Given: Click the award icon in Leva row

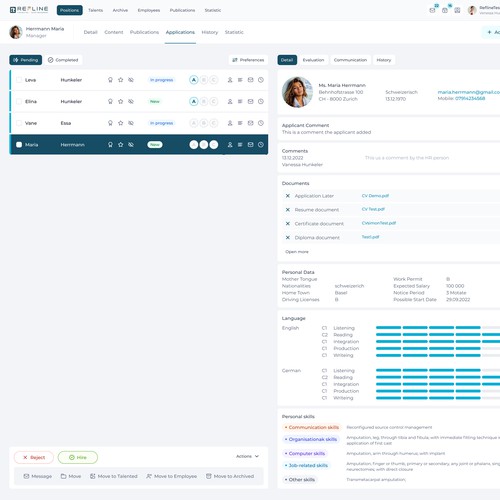Looking at the screenshot, I should pos(110,80).
